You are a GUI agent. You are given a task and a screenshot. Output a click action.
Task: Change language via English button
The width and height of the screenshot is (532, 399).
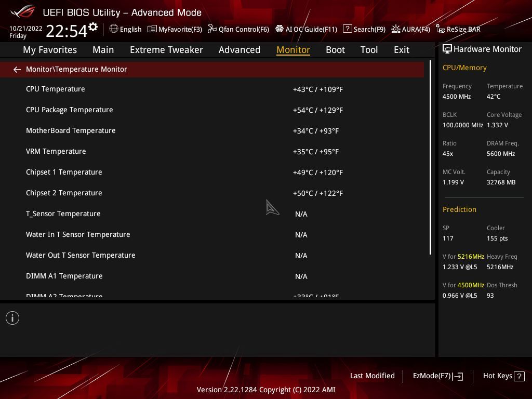(126, 29)
